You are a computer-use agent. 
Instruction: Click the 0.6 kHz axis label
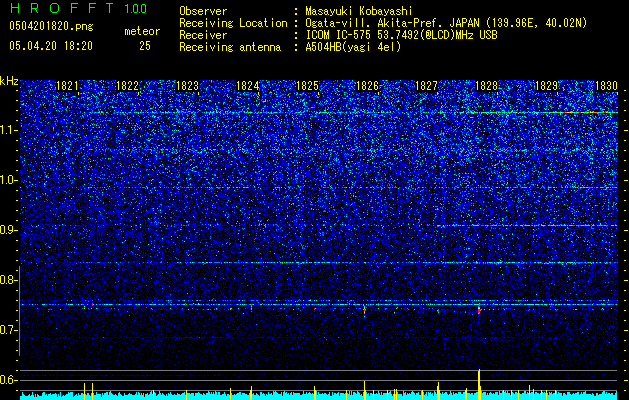tap(9, 380)
